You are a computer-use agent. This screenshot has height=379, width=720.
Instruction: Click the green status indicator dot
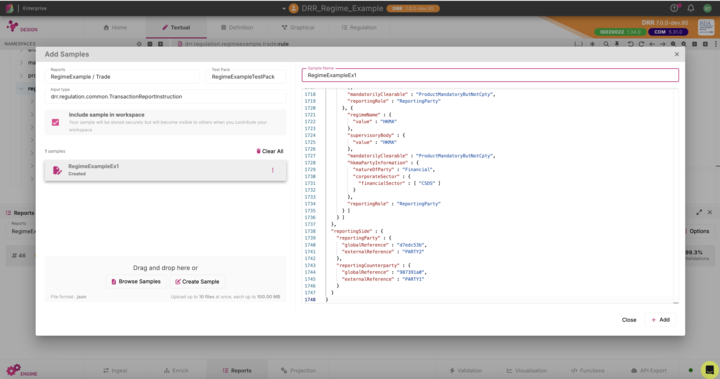click(x=691, y=370)
